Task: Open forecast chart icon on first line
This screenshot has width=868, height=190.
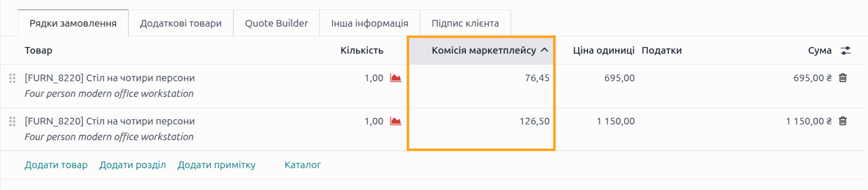Action: (396, 78)
